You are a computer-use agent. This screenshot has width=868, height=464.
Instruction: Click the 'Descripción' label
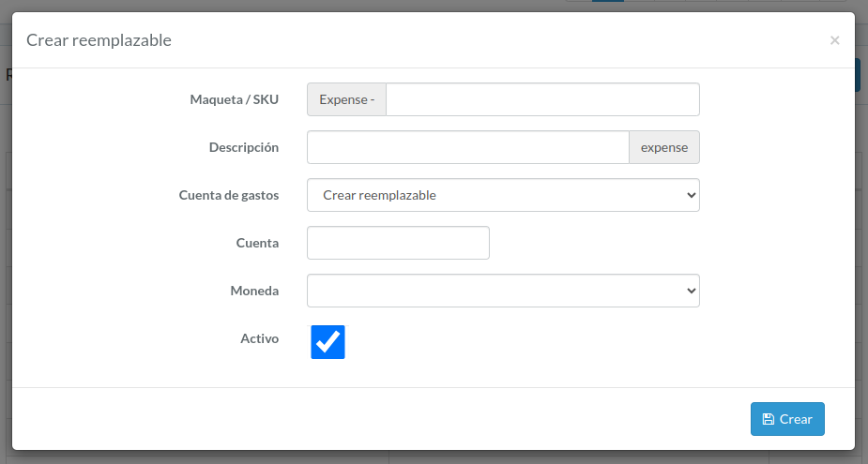click(x=244, y=148)
